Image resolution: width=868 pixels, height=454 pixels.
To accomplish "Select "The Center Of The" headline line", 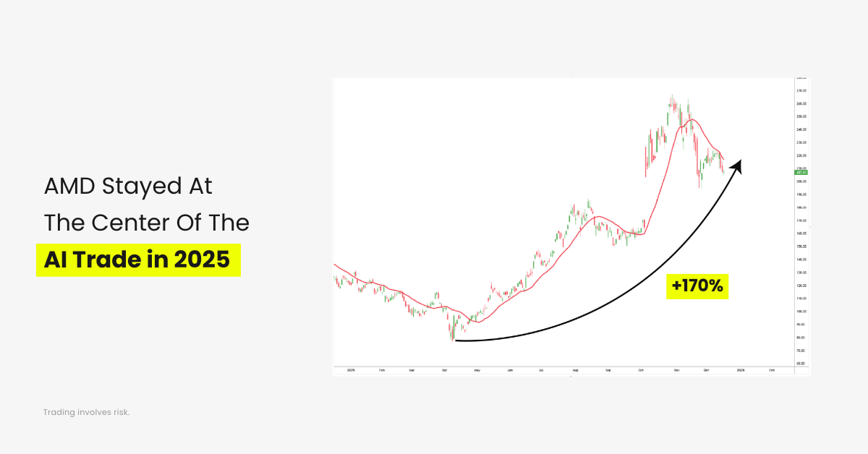I will [x=146, y=223].
